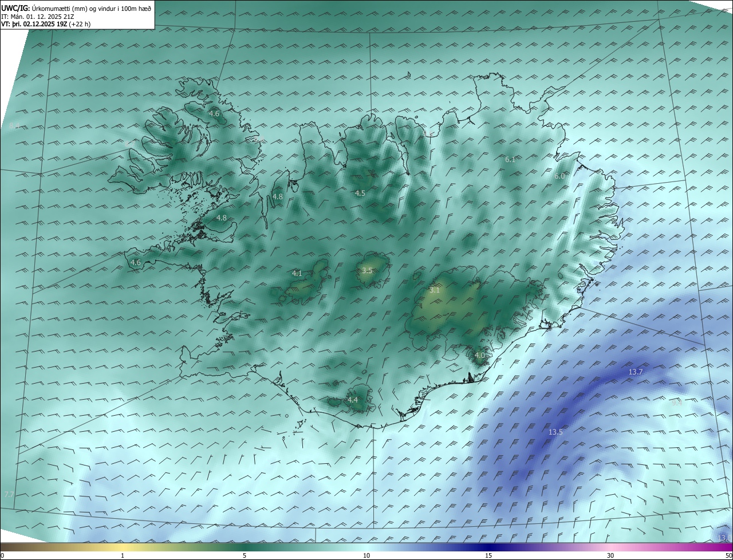Viewport: 733px width, 560px height.
Task: Click the colorbar tick labeled 0
Action: click(2, 555)
